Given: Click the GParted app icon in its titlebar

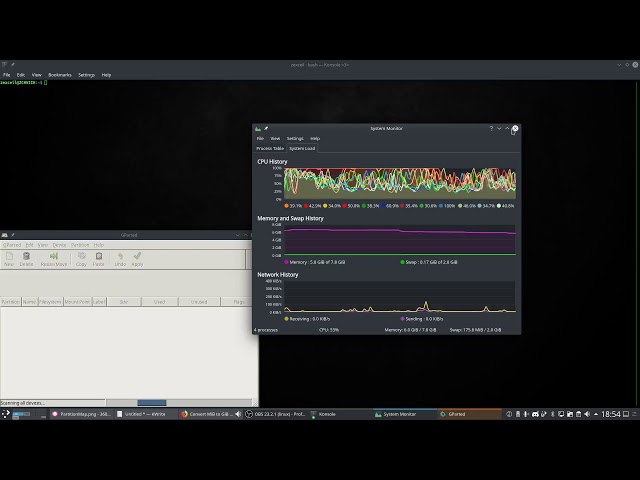Looking at the screenshot, I should 4,235.
